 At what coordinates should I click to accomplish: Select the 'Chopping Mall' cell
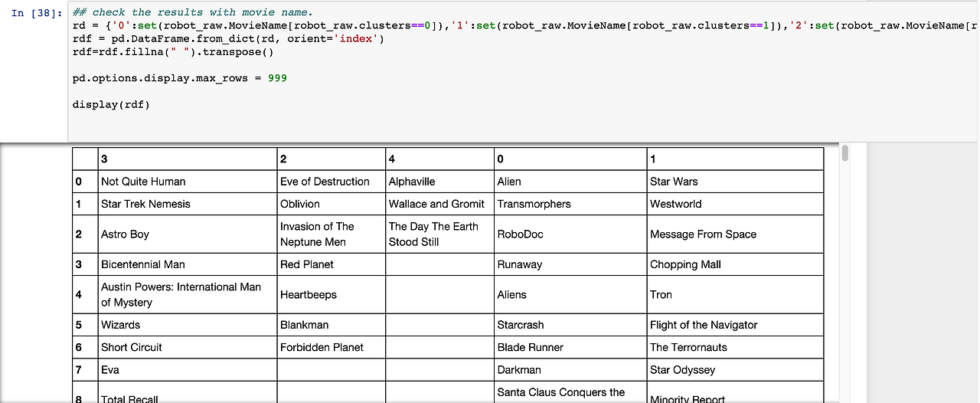735,264
